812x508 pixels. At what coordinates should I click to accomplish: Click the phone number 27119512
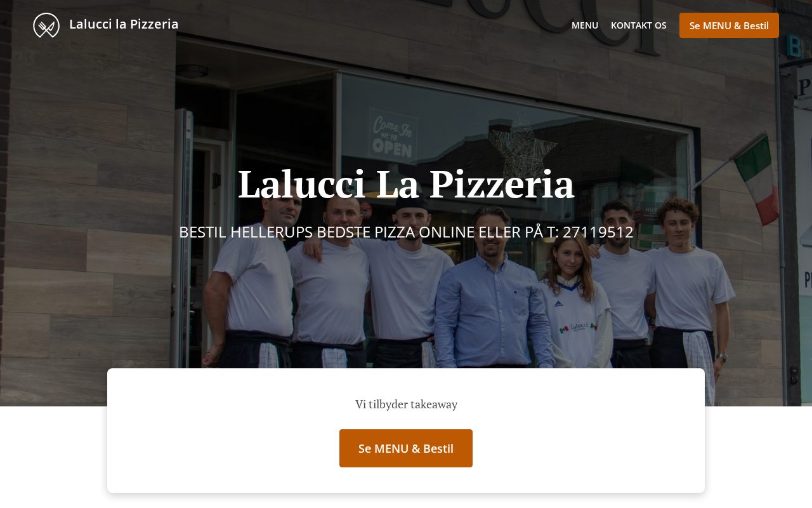point(598,232)
